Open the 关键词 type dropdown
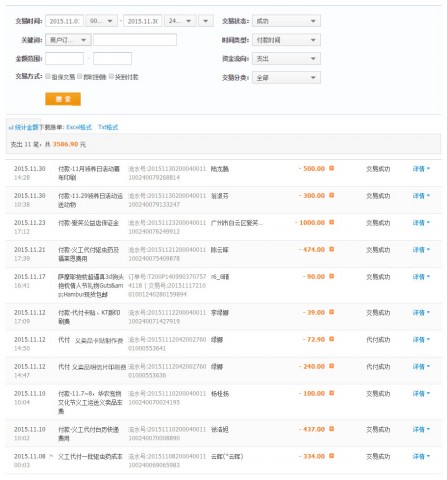The width and height of the screenshot is (447, 480). (68, 40)
